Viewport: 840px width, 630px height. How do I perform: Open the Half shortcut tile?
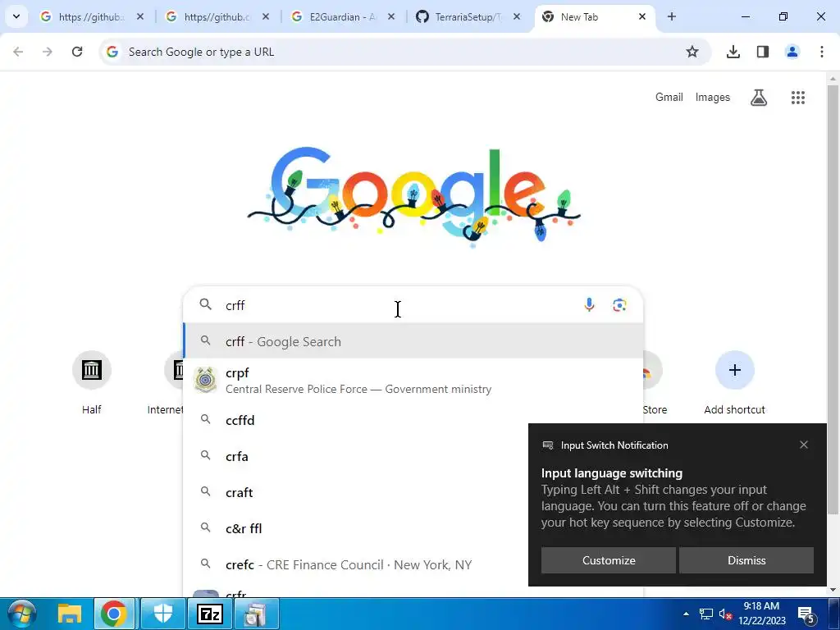tap(92, 383)
